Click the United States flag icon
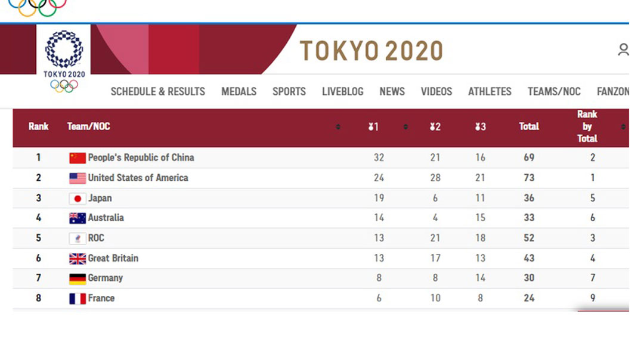 coord(77,178)
